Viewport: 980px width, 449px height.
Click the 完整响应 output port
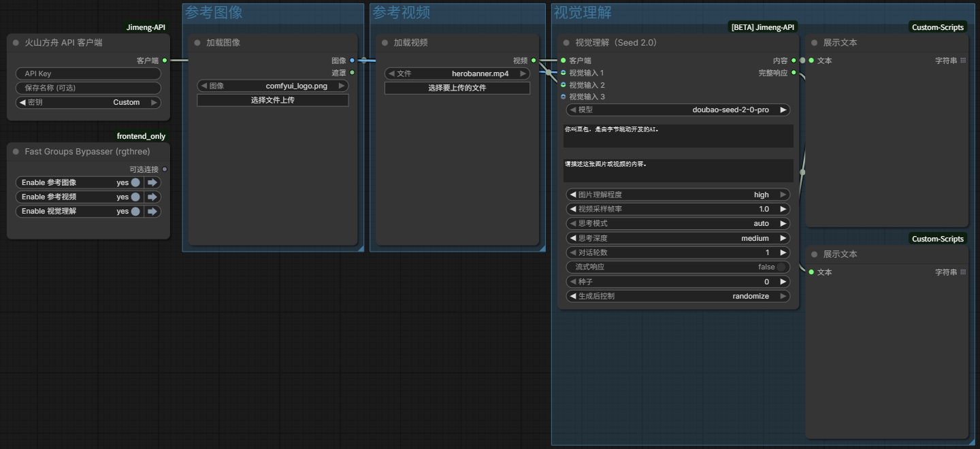coord(794,73)
